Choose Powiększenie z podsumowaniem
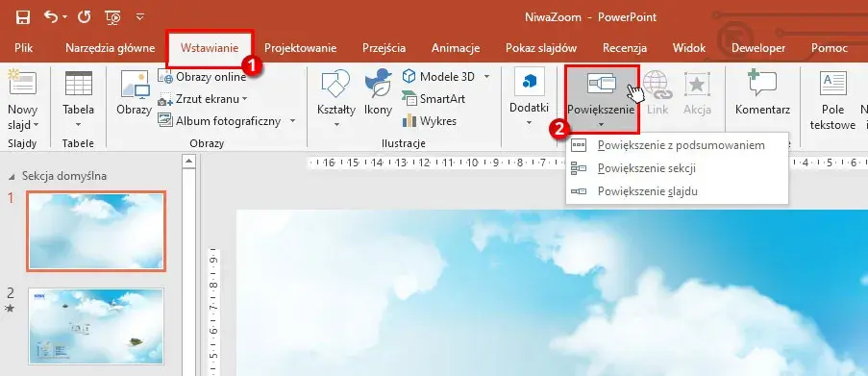Screen dimensions: 868x376 point(677,145)
